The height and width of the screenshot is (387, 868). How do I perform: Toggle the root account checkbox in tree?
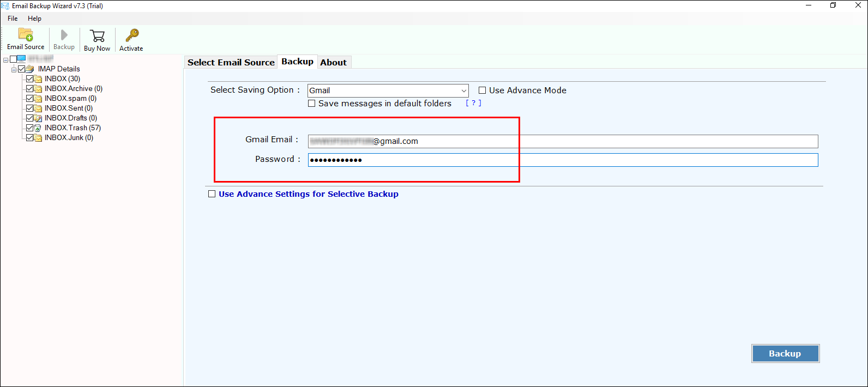point(14,59)
